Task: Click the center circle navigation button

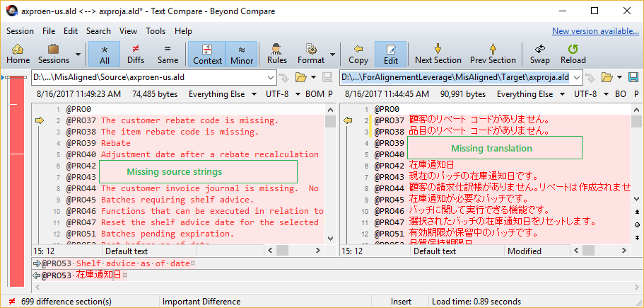Action: coord(638,224)
